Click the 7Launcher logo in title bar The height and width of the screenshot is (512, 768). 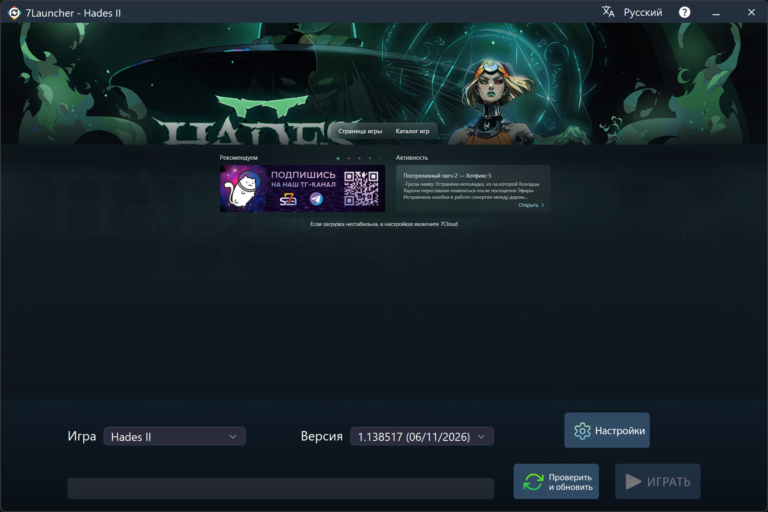(14, 13)
